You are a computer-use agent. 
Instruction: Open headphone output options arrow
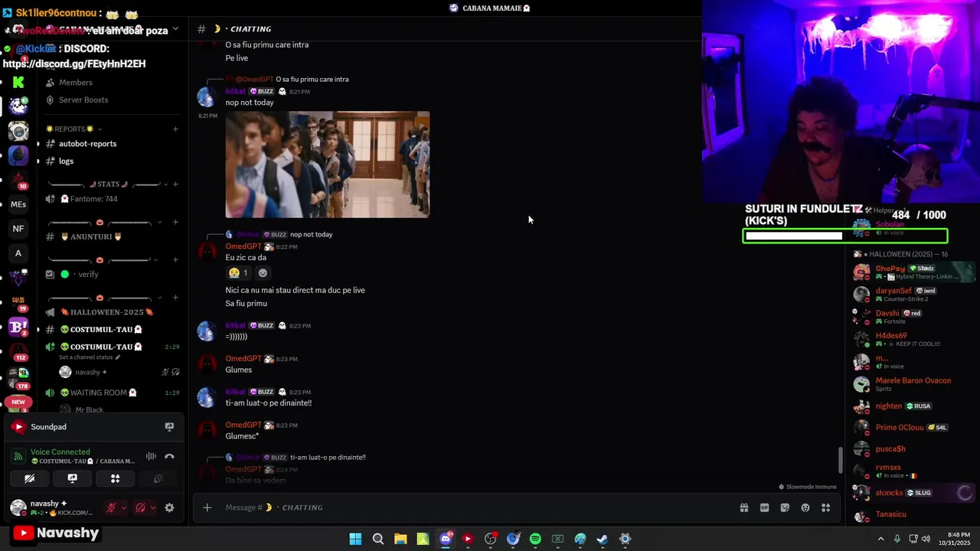(152, 507)
